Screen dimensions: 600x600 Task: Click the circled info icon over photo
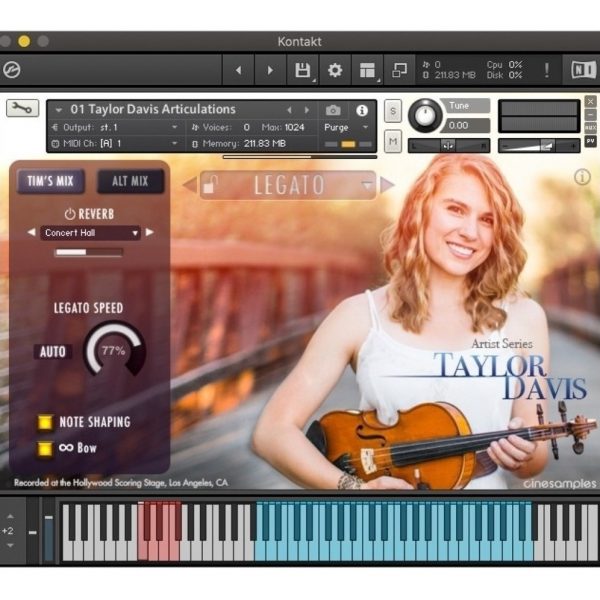click(x=582, y=177)
